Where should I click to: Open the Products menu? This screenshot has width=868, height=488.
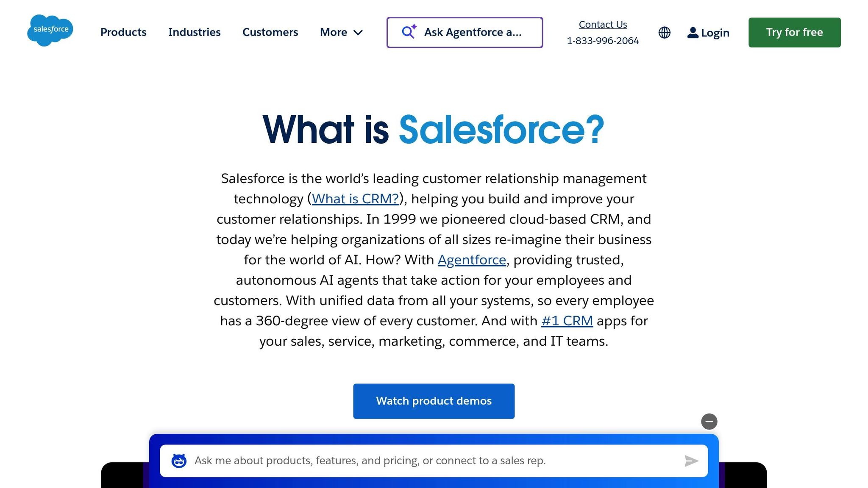click(x=123, y=32)
